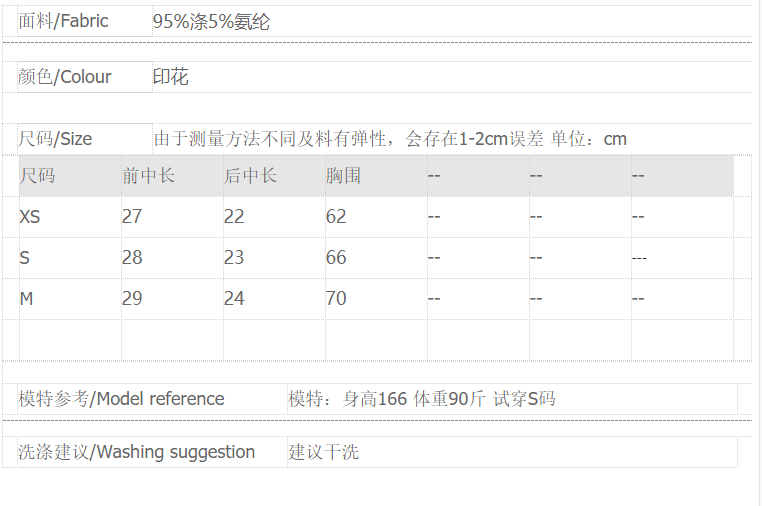Viewport: 762px width, 506px height.
Task: Select the 后中长 column header
Action: [250, 176]
